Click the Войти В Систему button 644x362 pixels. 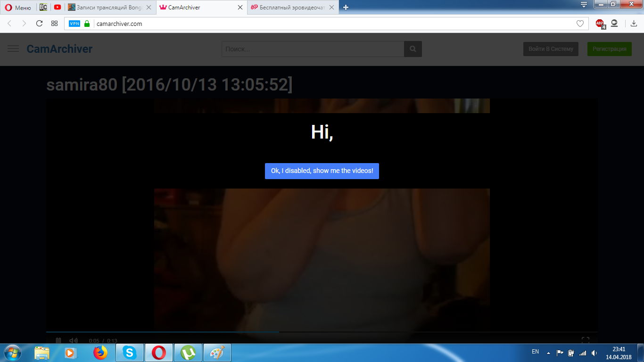coord(551,49)
